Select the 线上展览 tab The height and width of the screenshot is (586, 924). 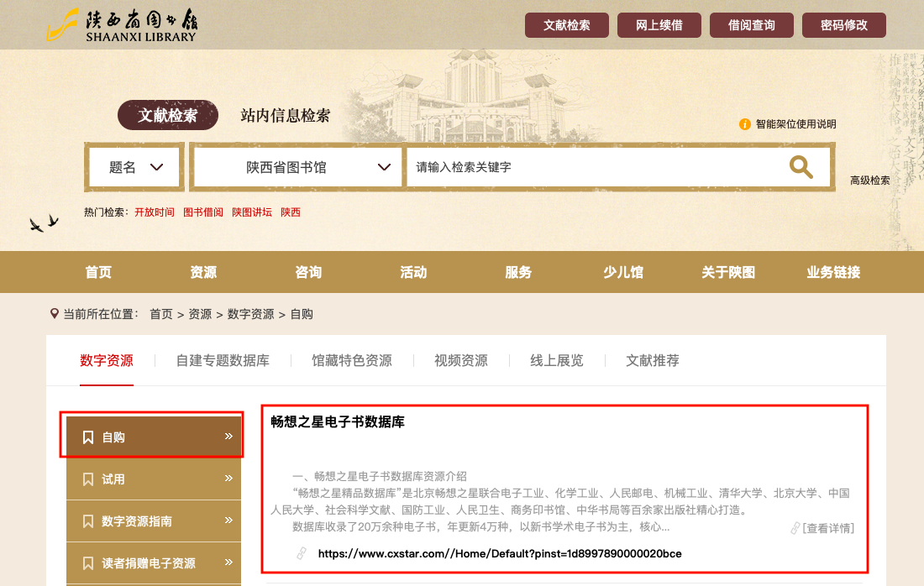tap(557, 360)
